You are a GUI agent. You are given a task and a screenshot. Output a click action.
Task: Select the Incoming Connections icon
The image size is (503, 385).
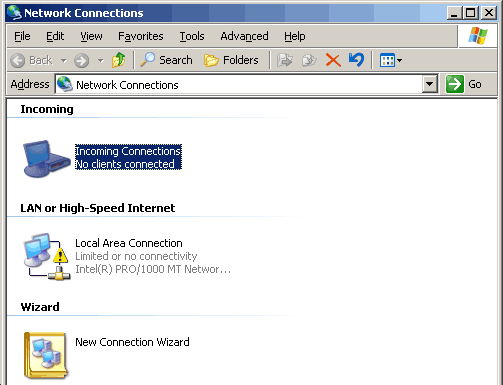(46, 158)
